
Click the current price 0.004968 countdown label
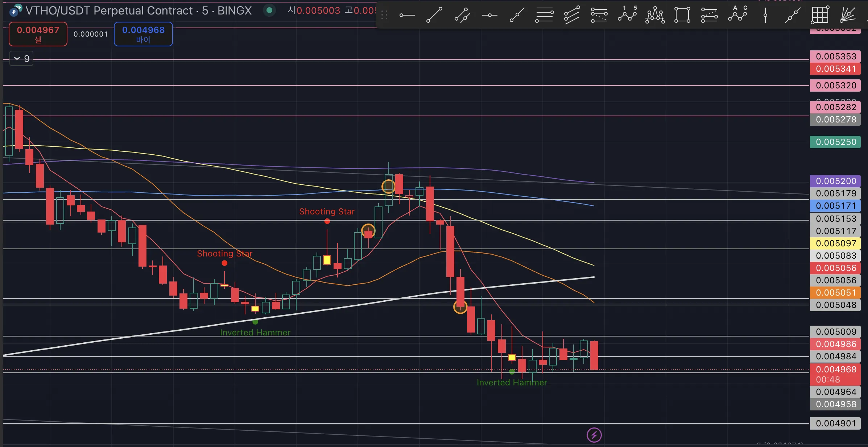[x=835, y=375]
